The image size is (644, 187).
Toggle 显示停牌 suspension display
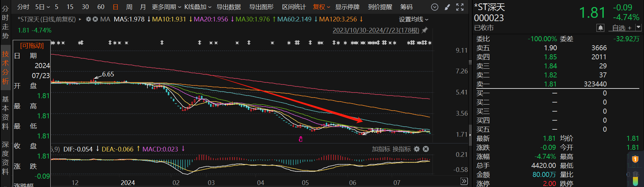(x=347, y=7)
